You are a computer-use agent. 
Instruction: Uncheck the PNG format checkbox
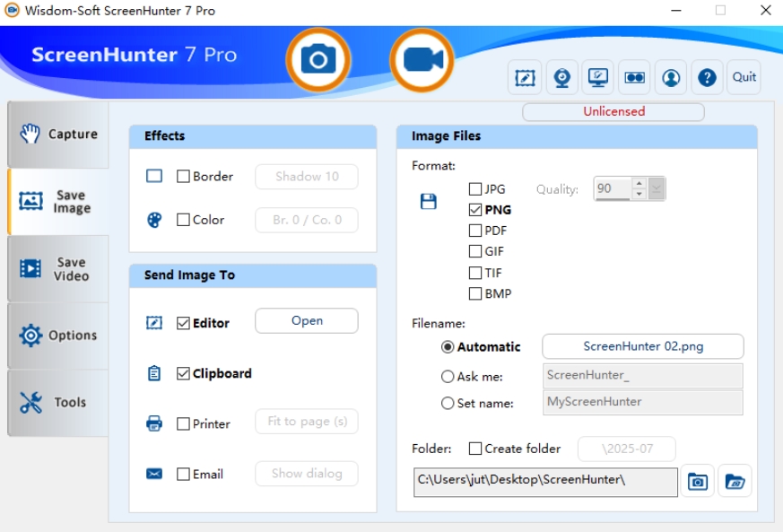[475, 210]
